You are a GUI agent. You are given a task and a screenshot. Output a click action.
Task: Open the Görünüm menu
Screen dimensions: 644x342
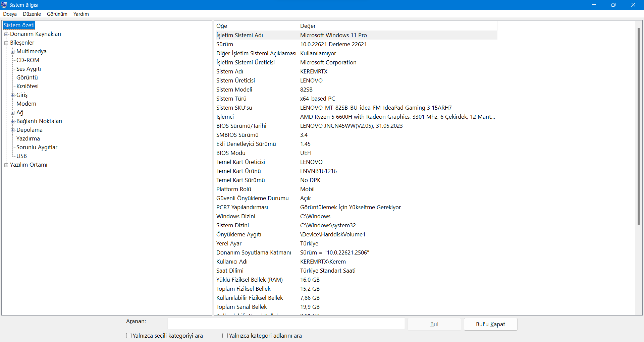pos(57,14)
